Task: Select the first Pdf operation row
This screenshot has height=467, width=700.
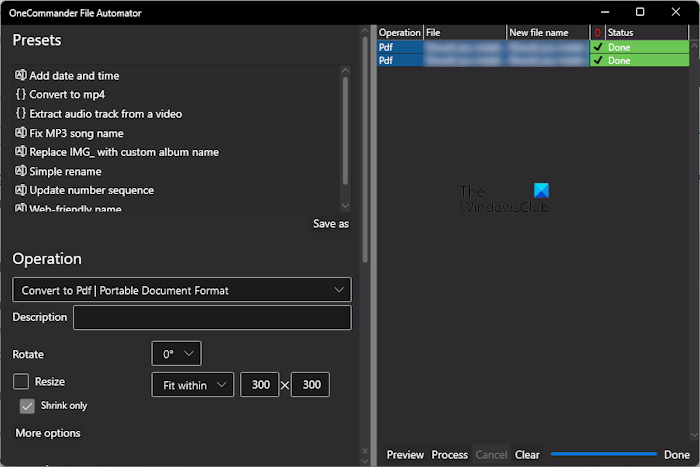Action: click(533, 47)
